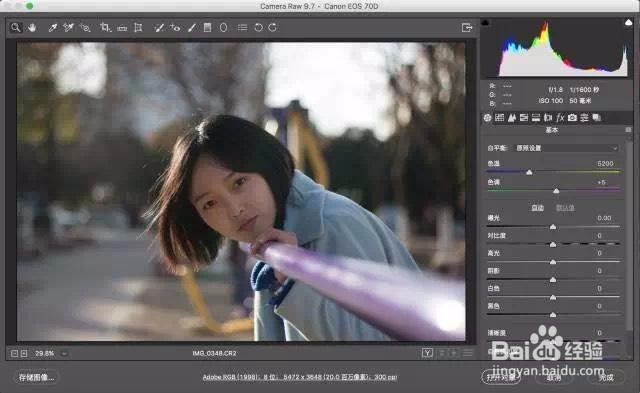Zoom out with the minus button
Screen dimensions: 640x393
click(14, 353)
